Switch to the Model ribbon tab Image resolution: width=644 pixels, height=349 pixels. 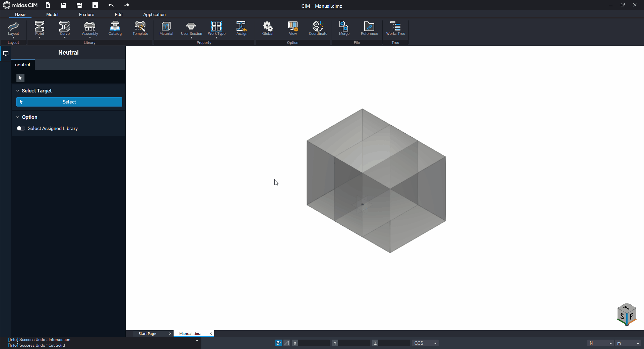(52, 14)
